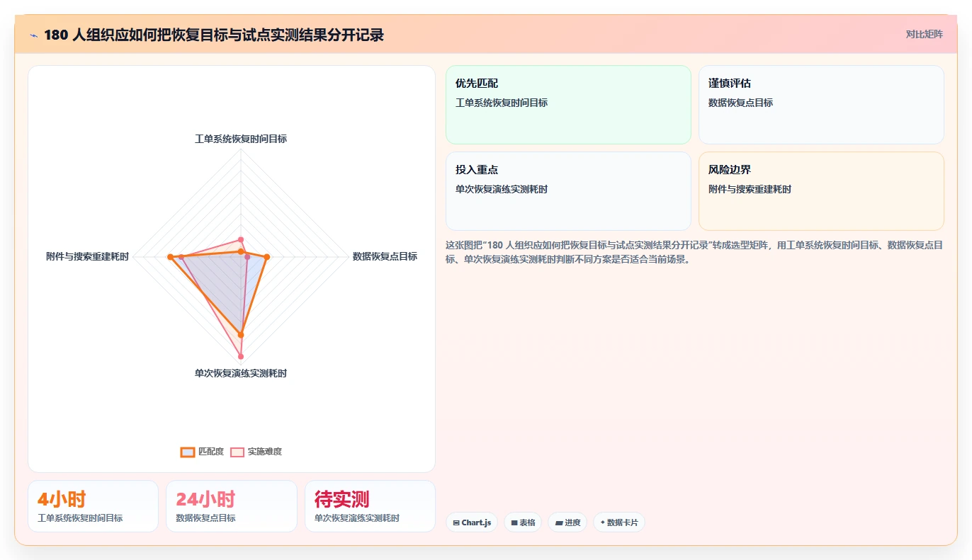Toggle the 匹配度 legend swatch
Image resolution: width=972 pixels, height=560 pixels.
click(x=188, y=452)
